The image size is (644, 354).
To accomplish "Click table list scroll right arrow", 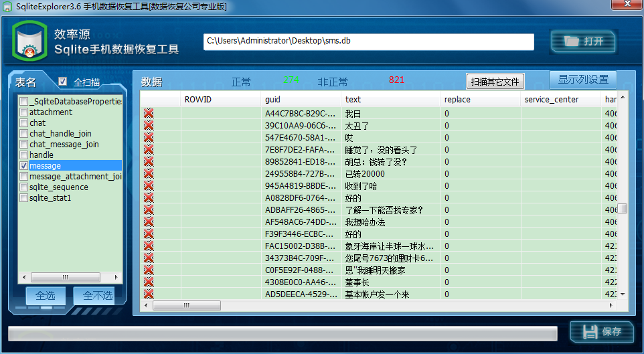I will pos(116,277).
